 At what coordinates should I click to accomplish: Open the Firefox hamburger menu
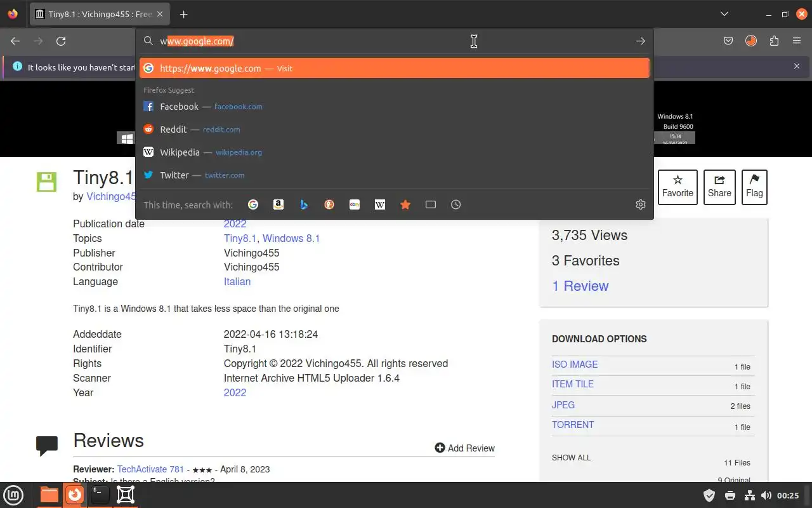[797, 41]
